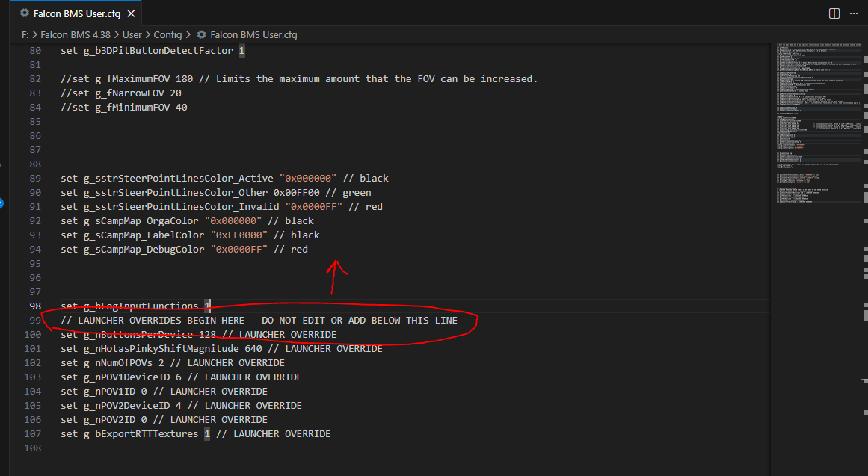The width and height of the screenshot is (868, 476).
Task: Click line number 98 in gutter
Action: pos(35,306)
